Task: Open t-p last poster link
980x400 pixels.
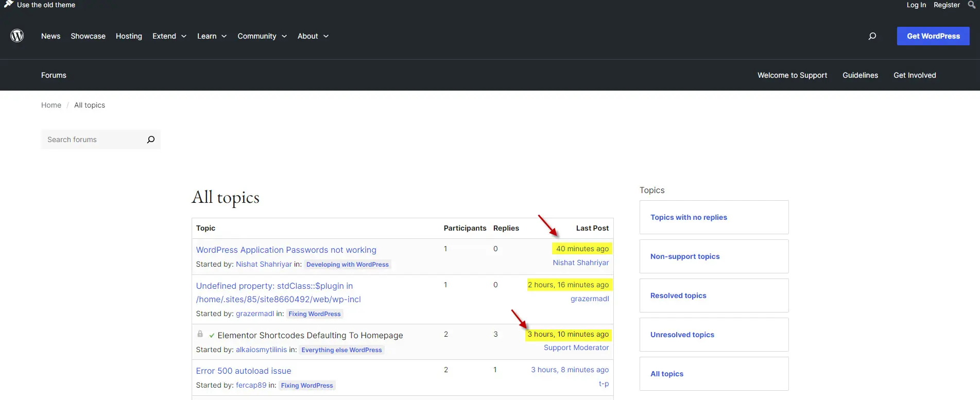Action: pyautogui.click(x=604, y=384)
